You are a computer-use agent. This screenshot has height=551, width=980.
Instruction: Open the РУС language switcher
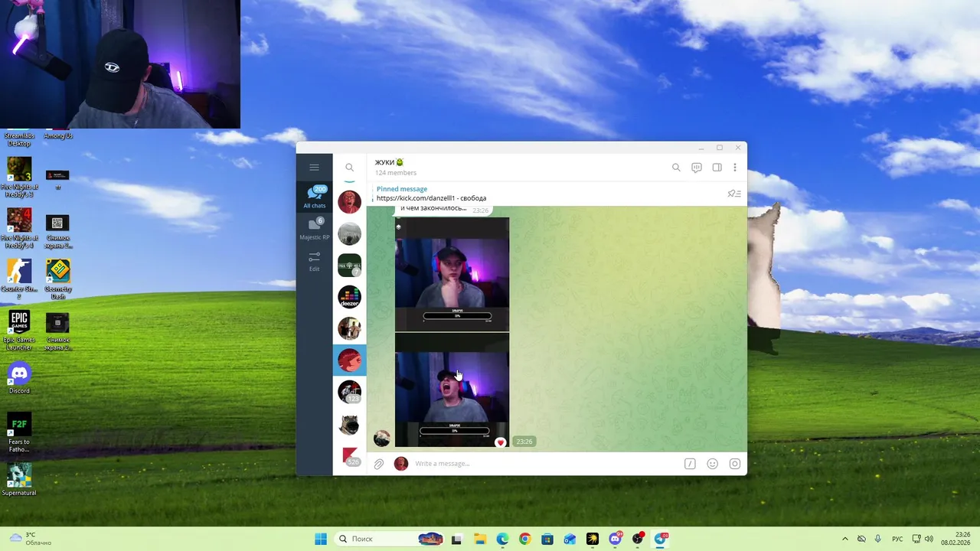point(898,539)
